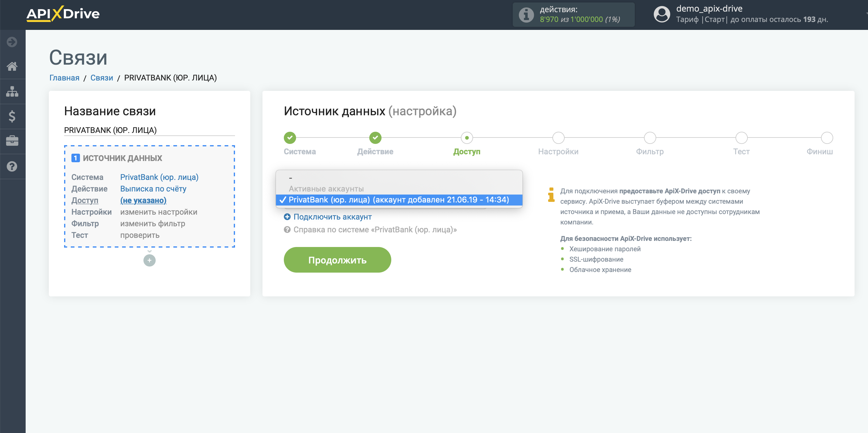Edit the connection name field PRIVATBANK (ЮР. ЛИЦА)

coord(149,130)
